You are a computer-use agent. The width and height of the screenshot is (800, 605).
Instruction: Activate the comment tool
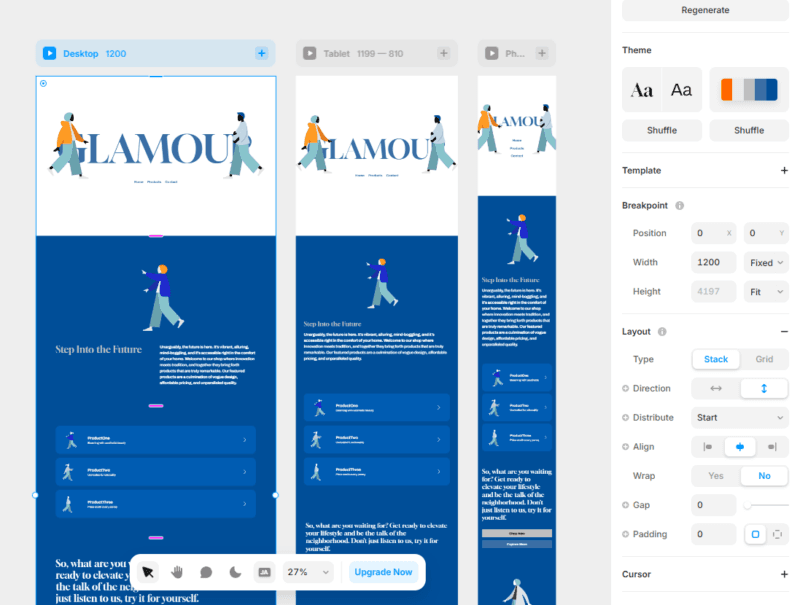206,572
